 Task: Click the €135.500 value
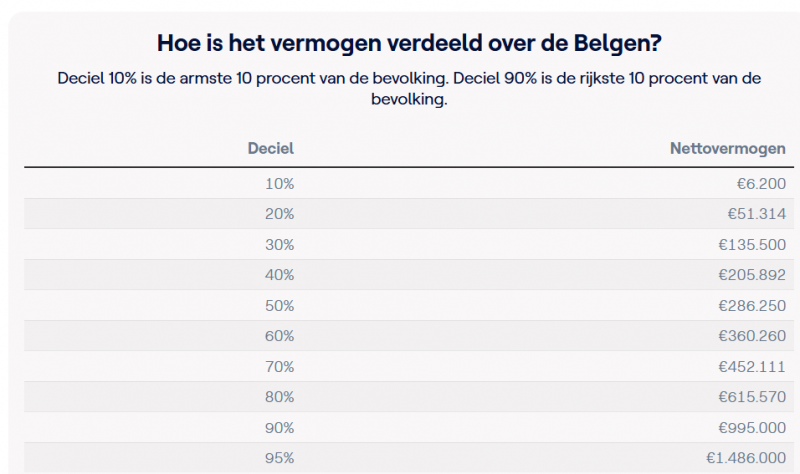coord(752,244)
